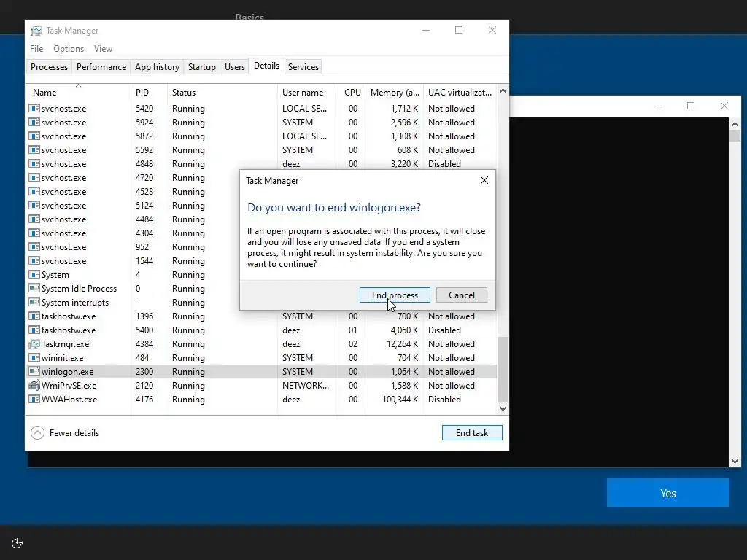The height and width of the screenshot is (560, 747).
Task: Click svchost.exe PID 5420 icon
Action: [34, 108]
